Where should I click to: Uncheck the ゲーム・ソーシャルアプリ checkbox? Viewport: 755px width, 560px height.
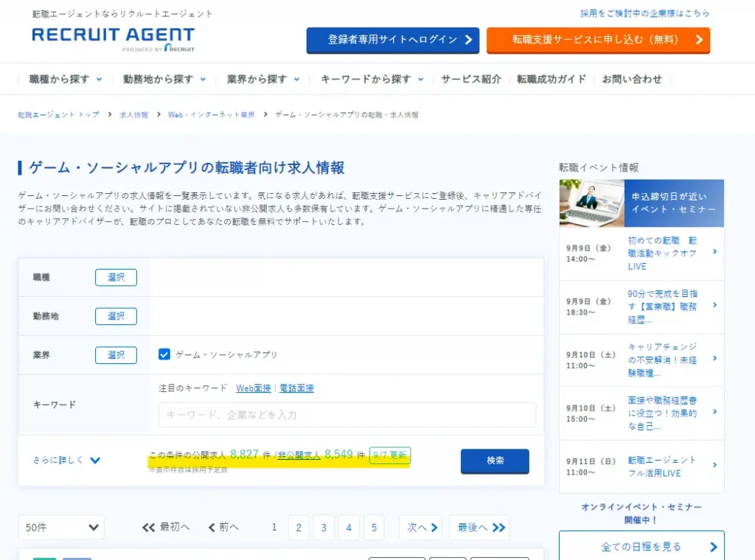click(x=164, y=354)
